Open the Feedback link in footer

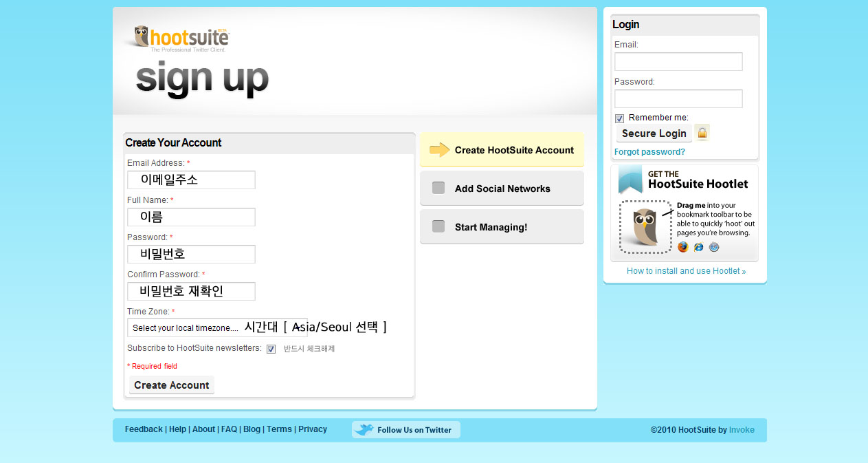pos(144,429)
